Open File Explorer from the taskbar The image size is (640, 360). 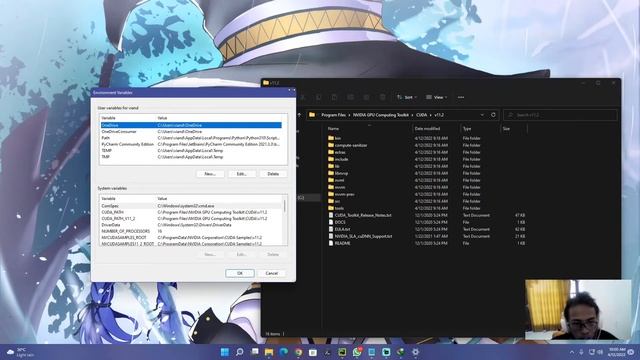click(269, 352)
